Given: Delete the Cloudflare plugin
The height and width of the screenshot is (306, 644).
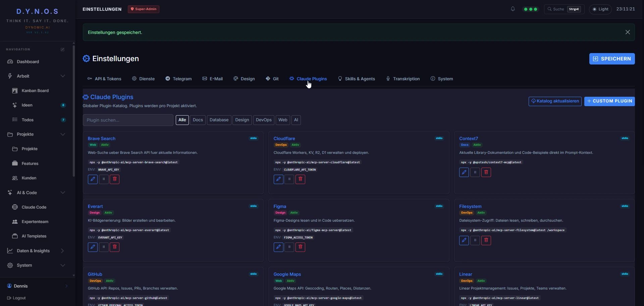Looking at the screenshot, I should [300, 179].
